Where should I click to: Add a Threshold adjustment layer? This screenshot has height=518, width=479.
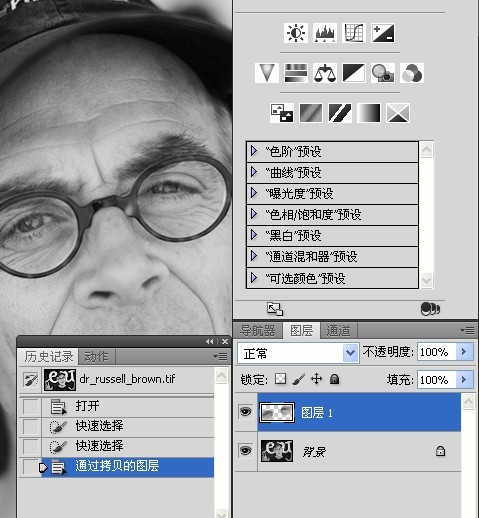(x=340, y=113)
